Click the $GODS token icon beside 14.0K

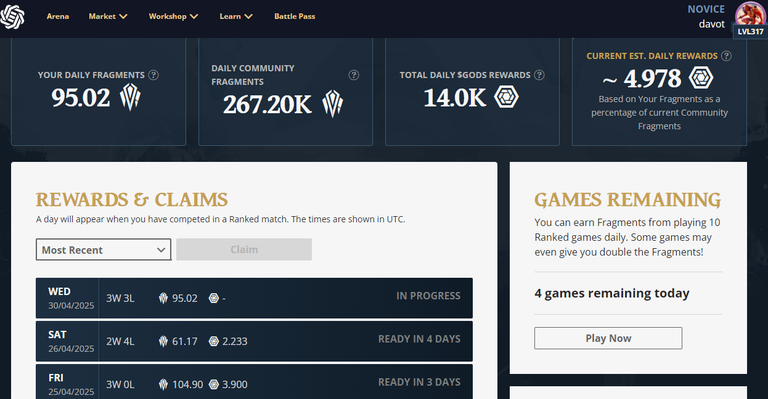[506, 96]
